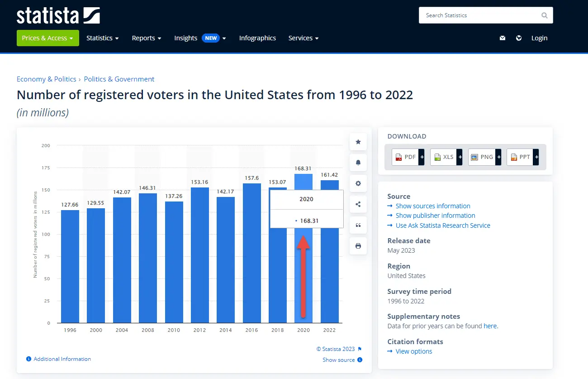
Task: Click the bell notification alert icon
Action: (358, 163)
